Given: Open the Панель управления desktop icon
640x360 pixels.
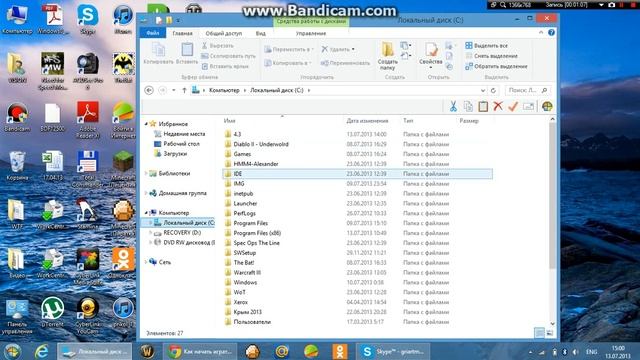Looking at the screenshot, I should click(17, 316).
